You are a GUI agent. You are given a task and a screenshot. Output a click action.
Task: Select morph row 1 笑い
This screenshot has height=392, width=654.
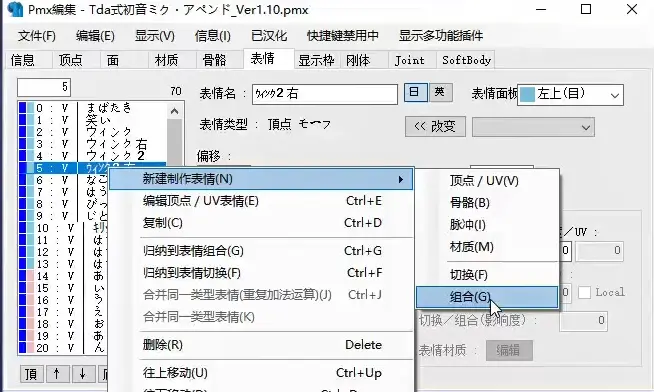93,120
